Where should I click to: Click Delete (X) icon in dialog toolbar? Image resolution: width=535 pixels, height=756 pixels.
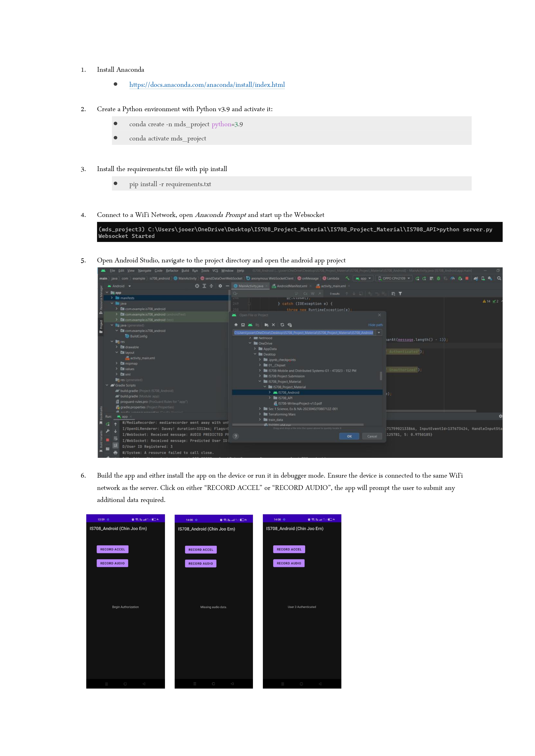(273, 325)
